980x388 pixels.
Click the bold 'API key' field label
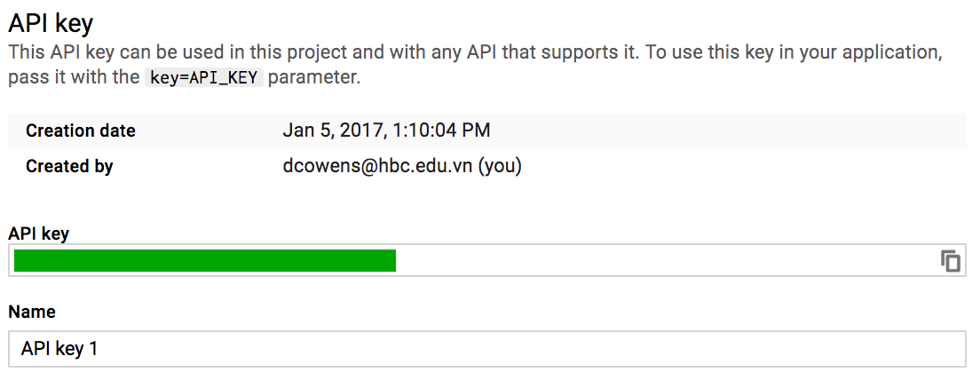coord(39,234)
